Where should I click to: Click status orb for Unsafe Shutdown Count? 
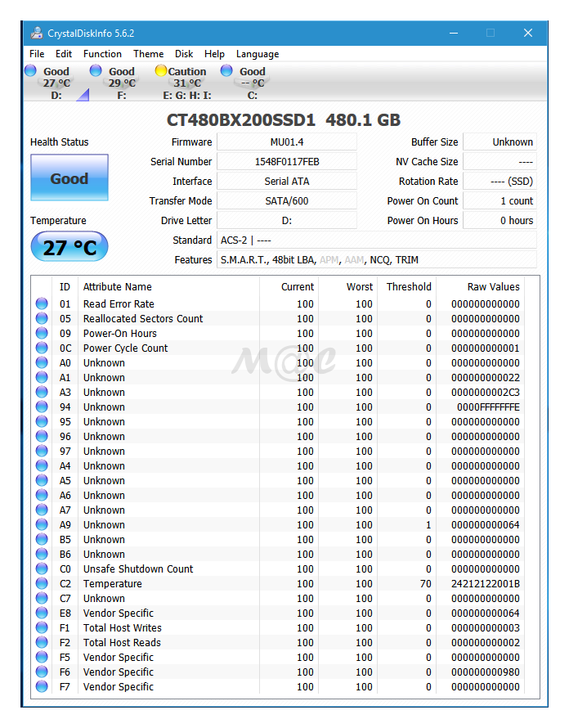click(42, 568)
